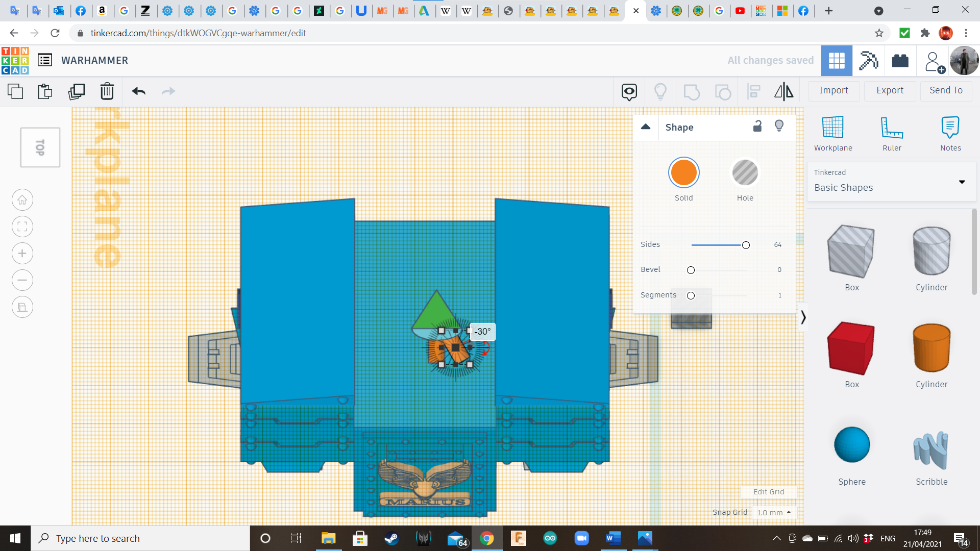Open the Notes tool
980x551 pixels.
(x=950, y=134)
